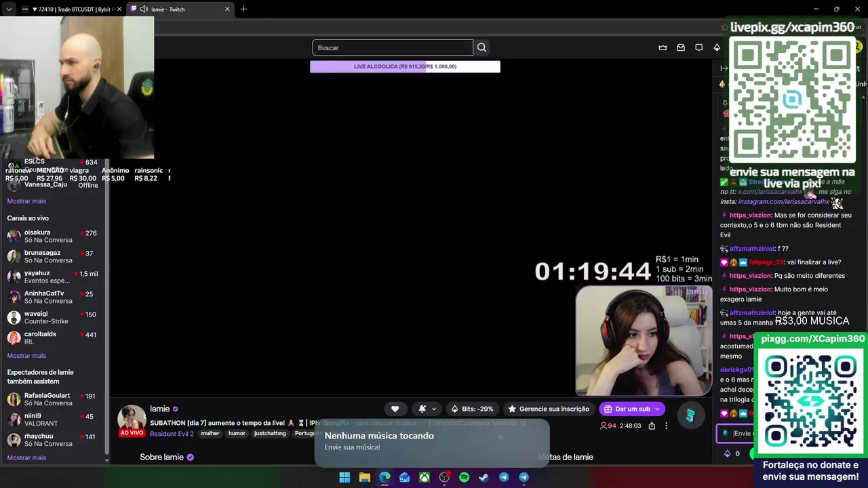Screen dimensions: 868x488
Task: Click the lamie channel avatar
Action: pyautogui.click(x=132, y=419)
